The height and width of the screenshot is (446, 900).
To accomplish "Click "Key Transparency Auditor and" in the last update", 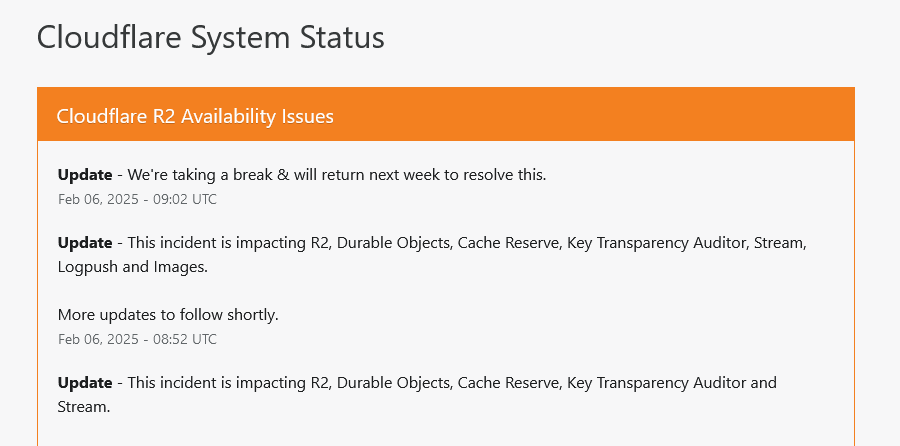I will pyautogui.click(x=672, y=382).
